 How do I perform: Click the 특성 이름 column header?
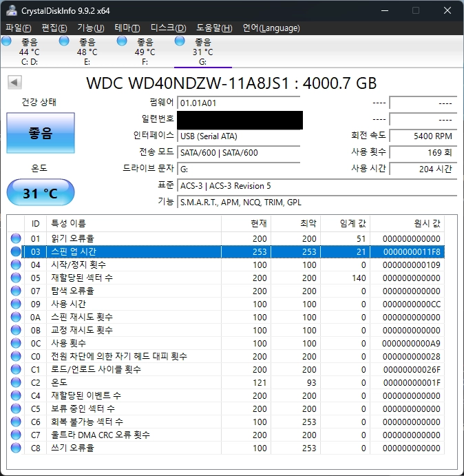pos(134,223)
